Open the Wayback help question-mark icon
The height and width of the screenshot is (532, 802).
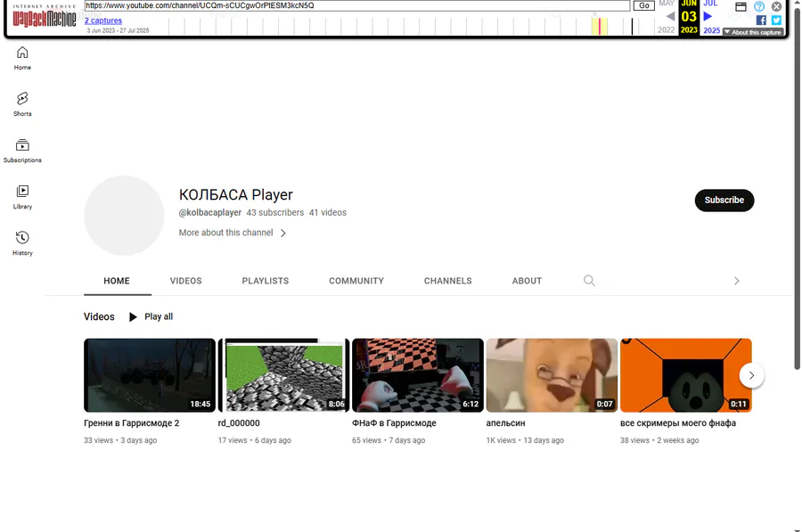[x=759, y=6]
